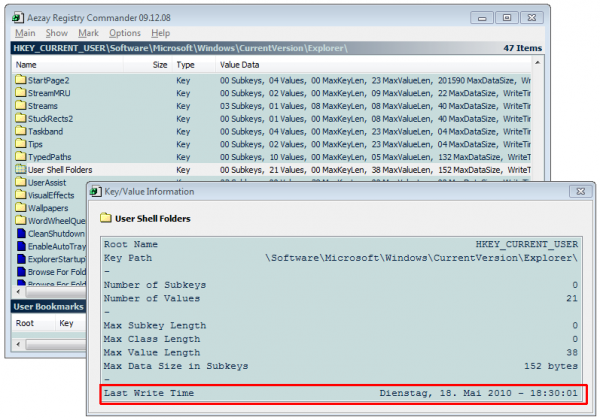Viewport: 600px width, 420px height.
Task: Click the left scroll arrow under the registry list
Action: tap(18, 291)
